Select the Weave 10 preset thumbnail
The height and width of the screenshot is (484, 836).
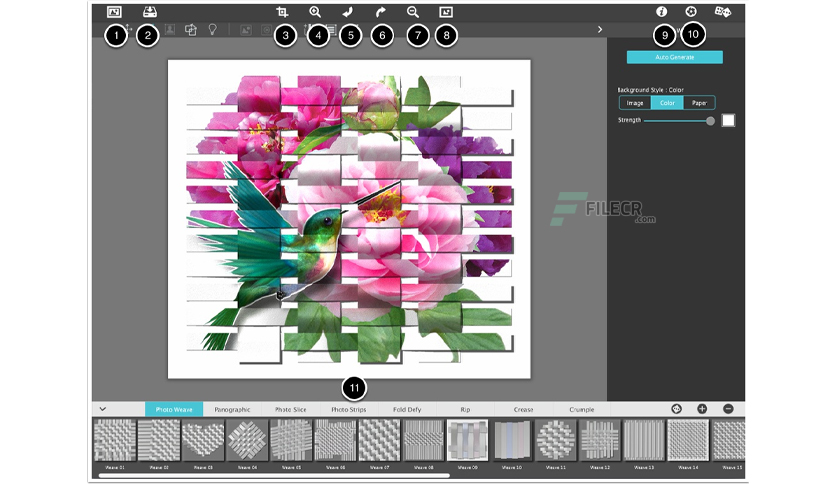pos(512,440)
